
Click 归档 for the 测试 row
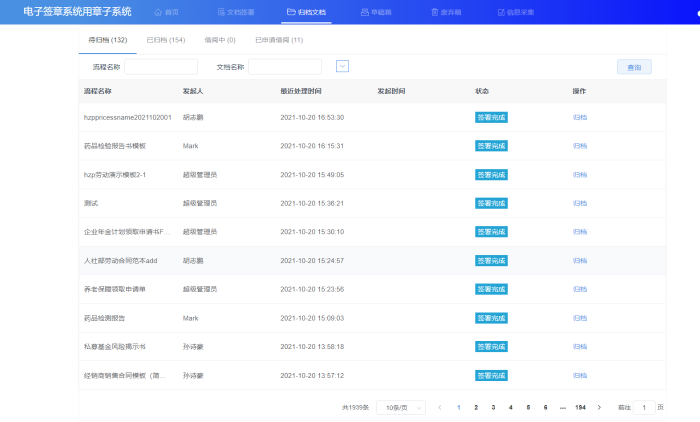pos(580,203)
